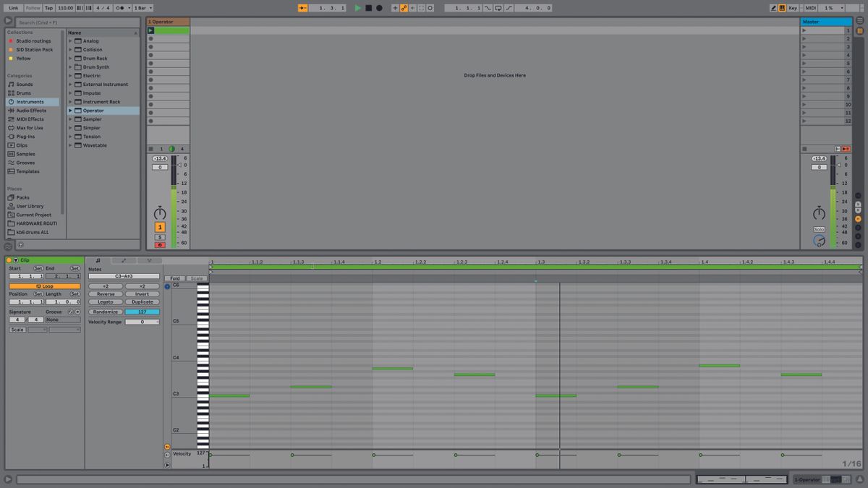868x488 pixels.
Task: Arm the Operator track record button
Action: [160, 245]
